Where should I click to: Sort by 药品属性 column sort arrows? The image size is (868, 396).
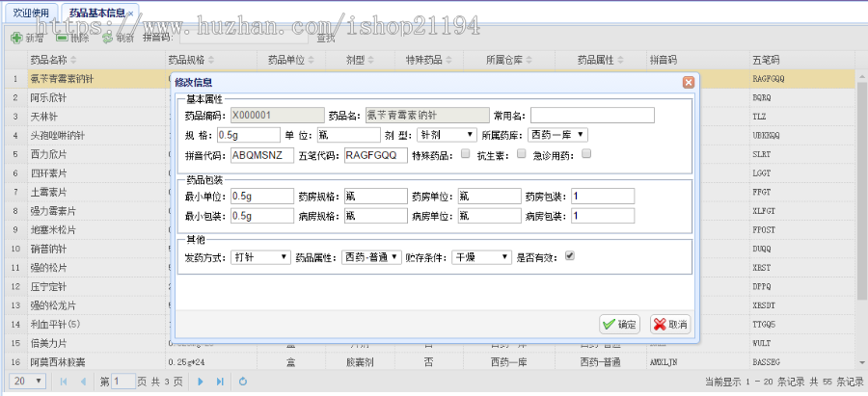point(619,61)
